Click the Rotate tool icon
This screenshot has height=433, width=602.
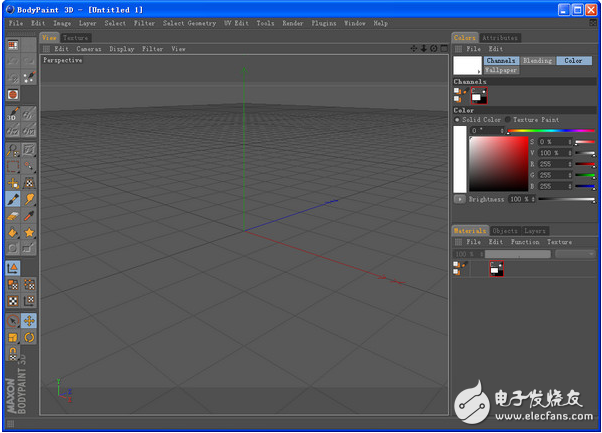pos(30,337)
